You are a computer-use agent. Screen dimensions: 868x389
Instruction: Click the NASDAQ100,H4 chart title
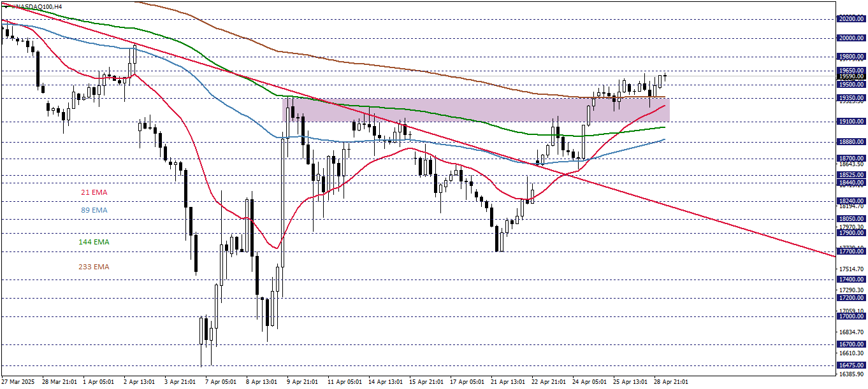pos(36,6)
